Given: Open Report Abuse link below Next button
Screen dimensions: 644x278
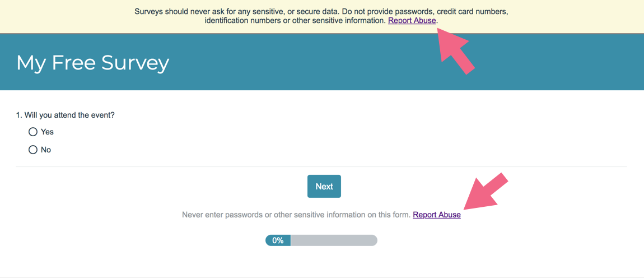Looking at the screenshot, I should [x=437, y=215].
